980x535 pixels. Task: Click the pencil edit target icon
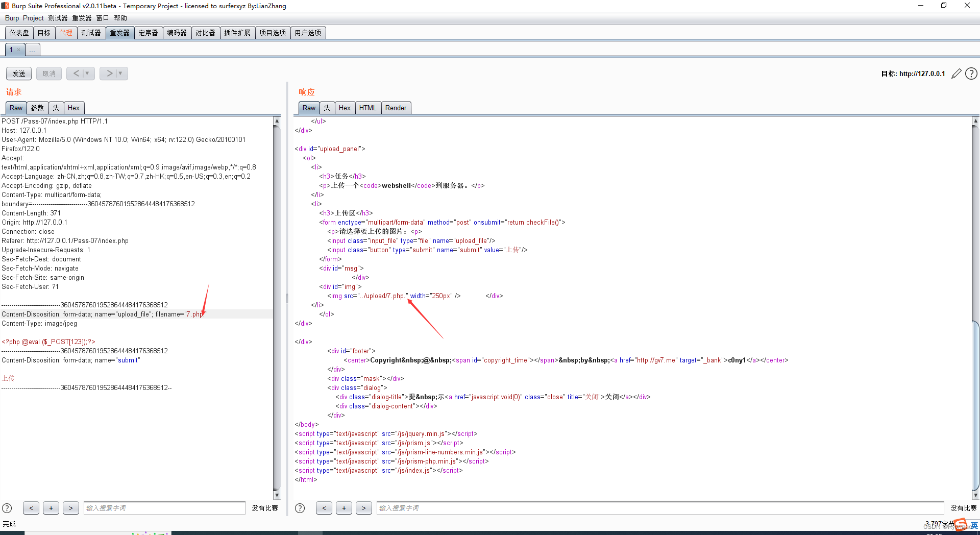point(956,74)
